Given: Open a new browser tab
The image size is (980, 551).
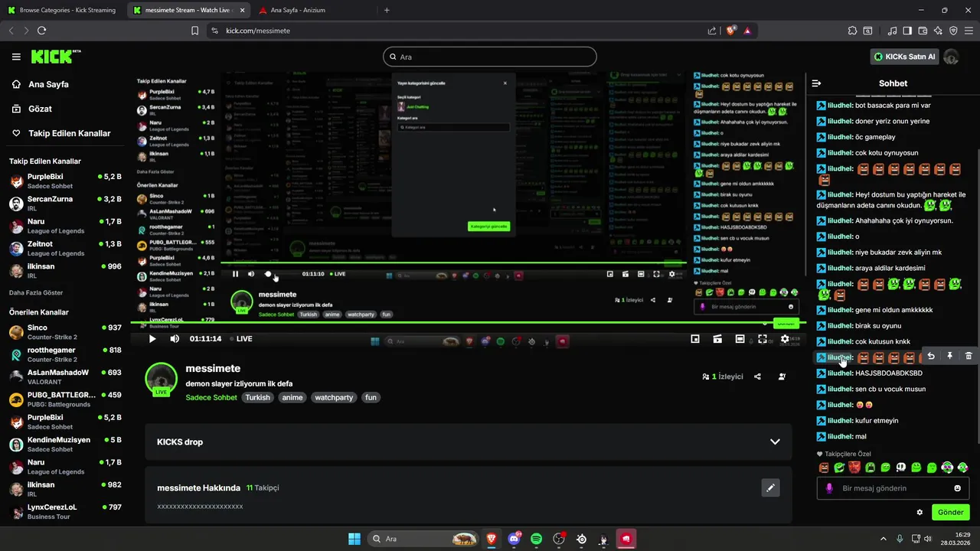Looking at the screenshot, I should click(387, 10).
